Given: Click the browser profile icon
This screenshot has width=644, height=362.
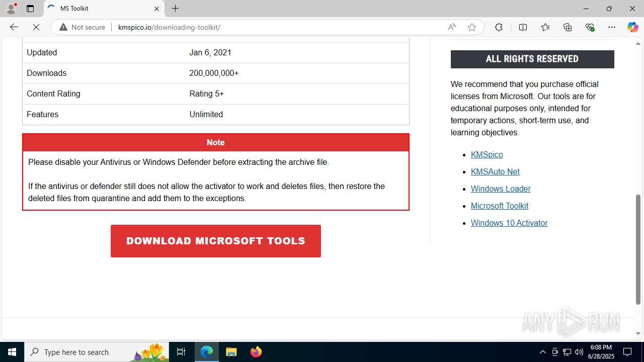Looking at the screenshot, I should click(11, 9).
